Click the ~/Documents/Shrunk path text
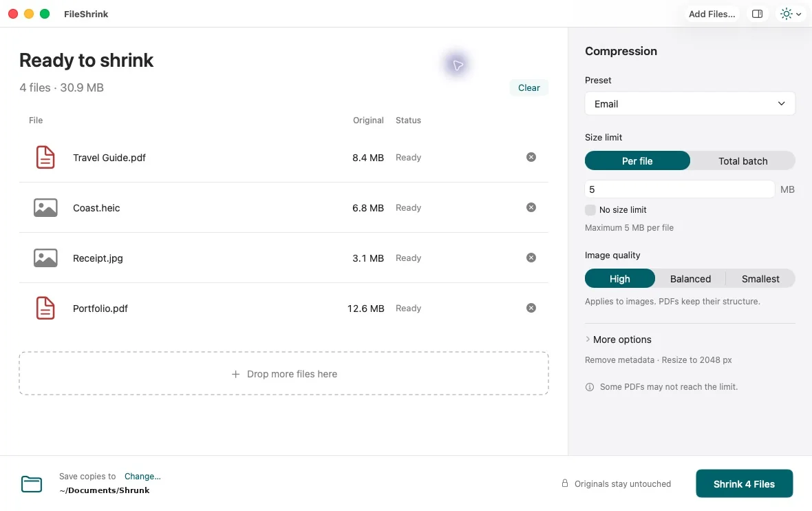 (x=105, y=490)
